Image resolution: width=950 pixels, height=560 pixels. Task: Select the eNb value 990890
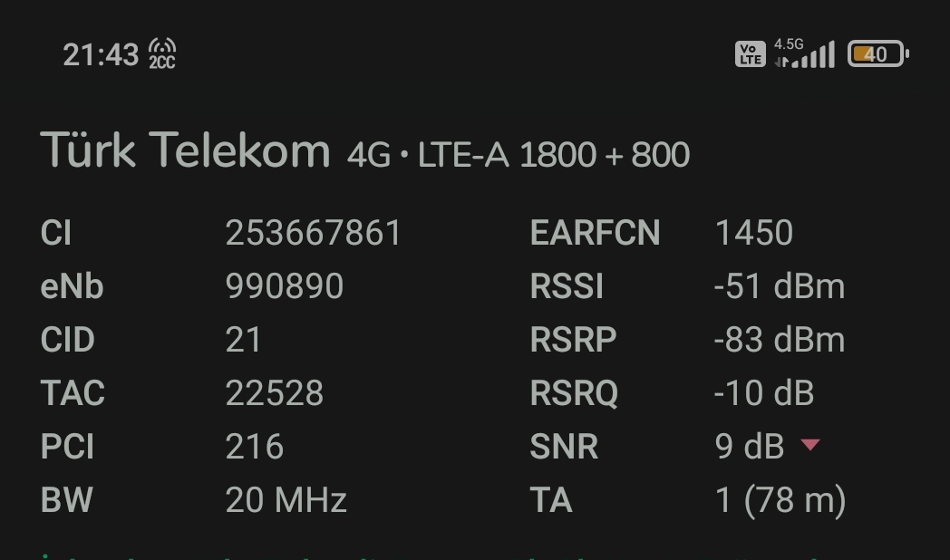coord(284,285)
